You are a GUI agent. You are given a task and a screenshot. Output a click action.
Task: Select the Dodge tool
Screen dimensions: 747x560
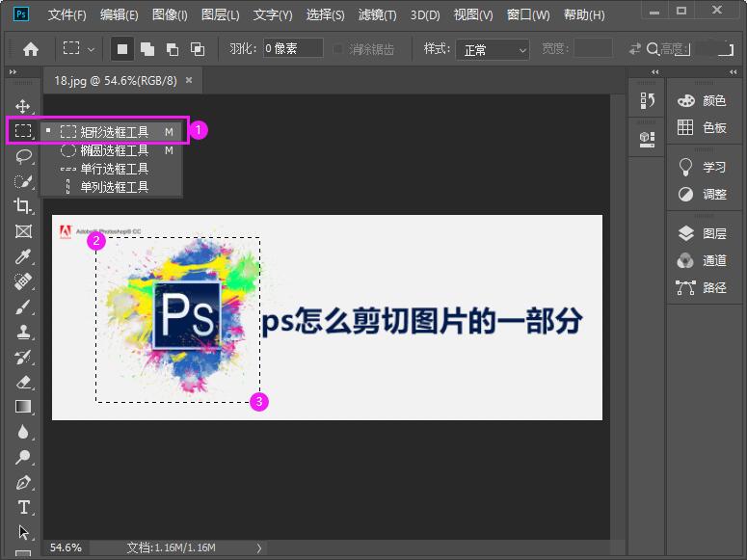[x=23, y=457]
